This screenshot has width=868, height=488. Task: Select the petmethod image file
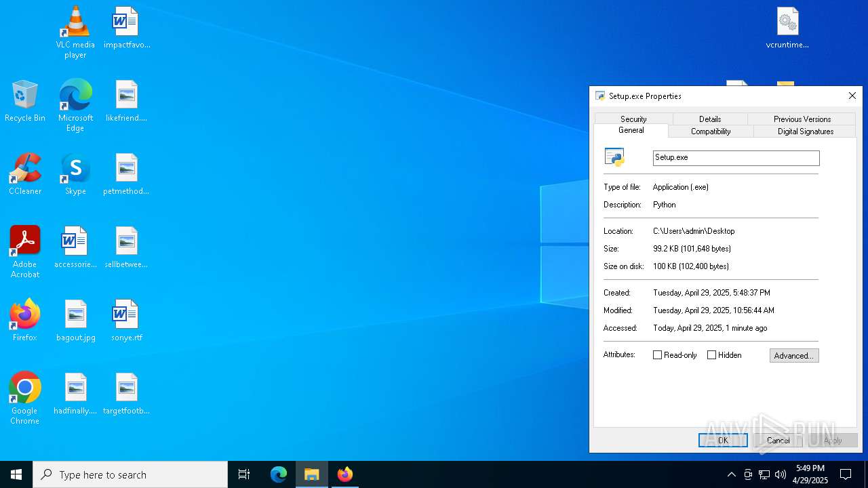(127, 174)
